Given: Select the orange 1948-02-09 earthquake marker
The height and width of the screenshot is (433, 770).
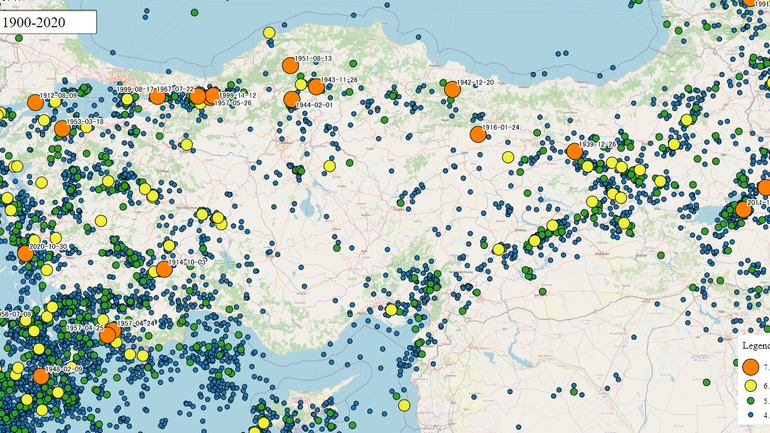Looking at the screenshot, I should (41, 376).
